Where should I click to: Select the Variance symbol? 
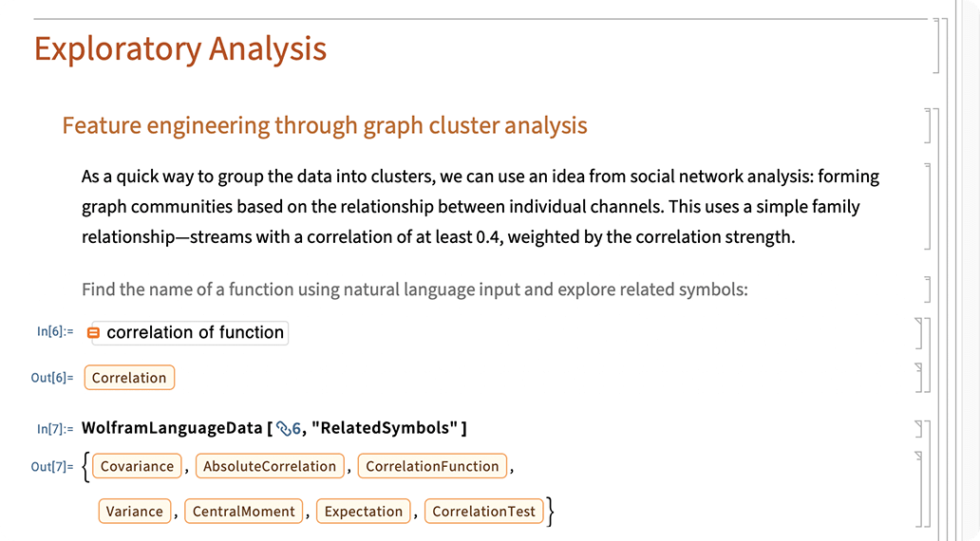135,511
